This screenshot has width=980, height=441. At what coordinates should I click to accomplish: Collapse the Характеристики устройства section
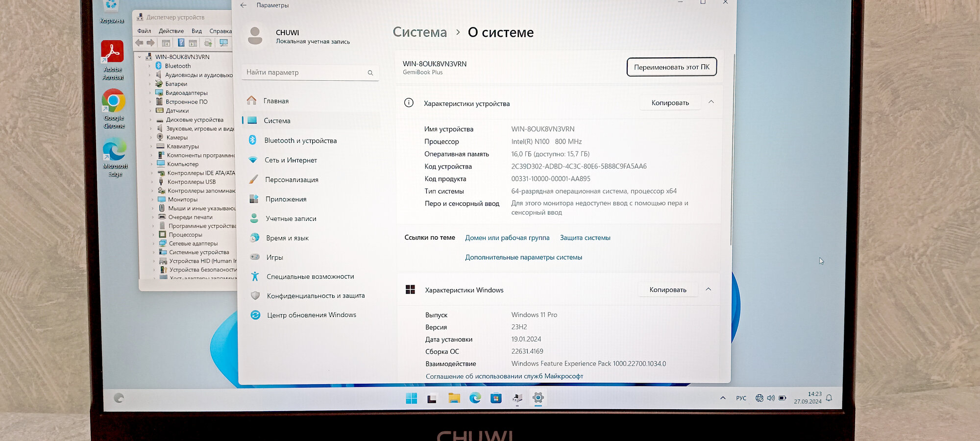click(x=711, y=102)
